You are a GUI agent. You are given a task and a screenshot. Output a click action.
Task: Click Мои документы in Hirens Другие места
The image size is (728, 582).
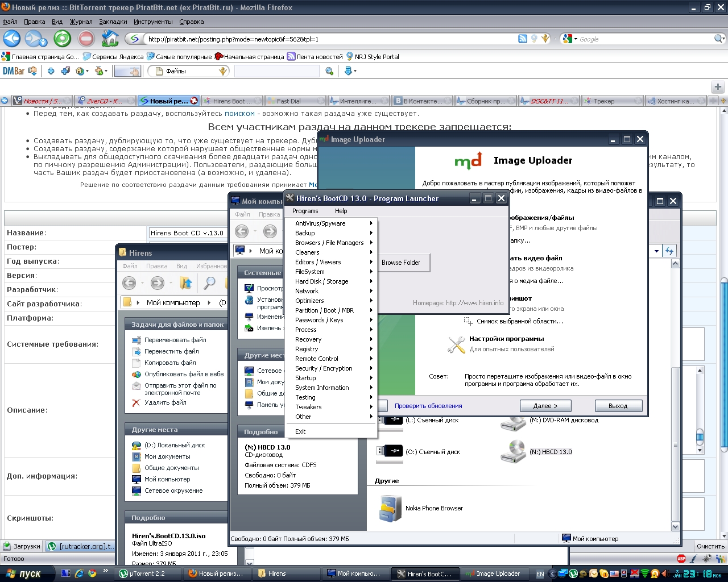point(167,456)
